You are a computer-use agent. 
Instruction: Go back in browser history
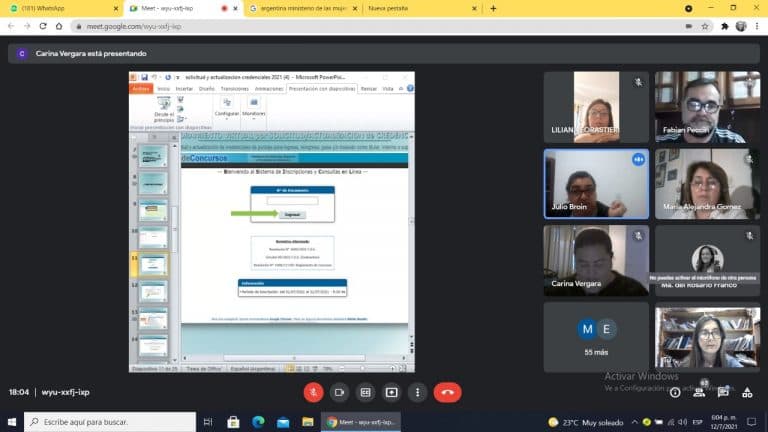(x=11, y=26)
